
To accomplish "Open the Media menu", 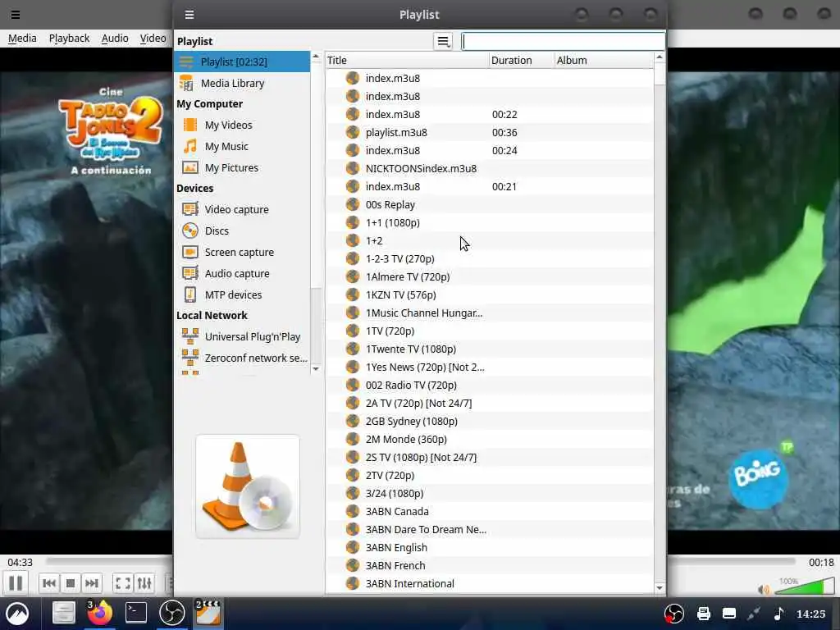I will coord(22,38).
